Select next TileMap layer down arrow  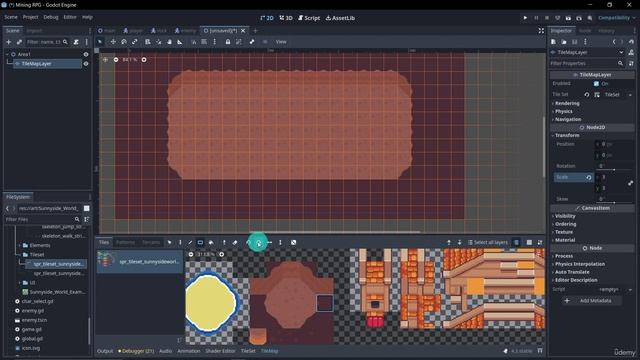[x=460, y=242]
